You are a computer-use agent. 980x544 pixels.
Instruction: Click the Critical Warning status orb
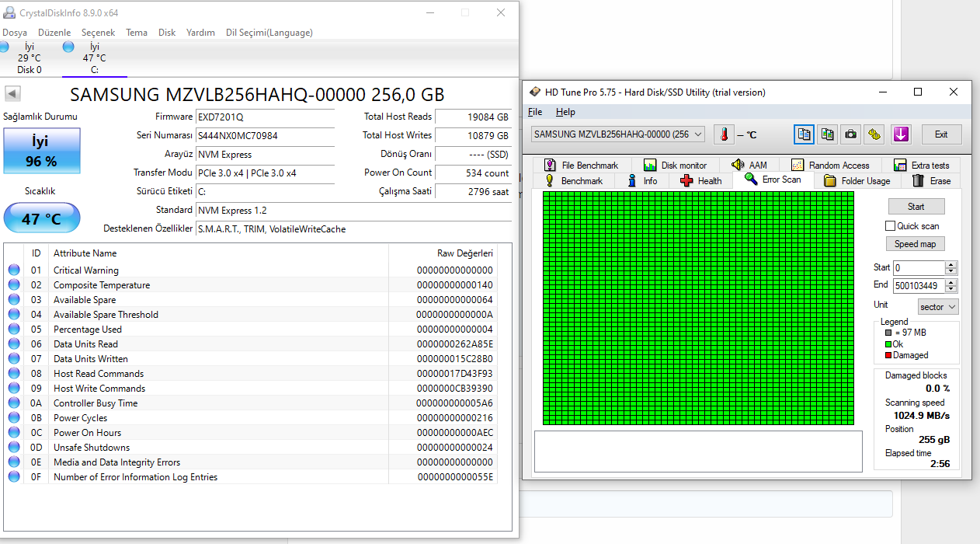pyautogui.click(x=14, y=270)
